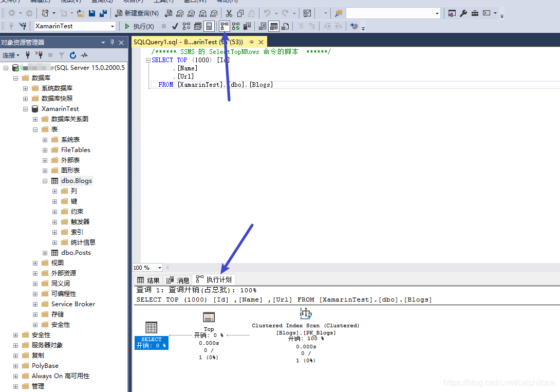Click the editor horizontal scroll left arrow
Viewport: 560px width, 392px height.
pyautogui.click(x=167, y=267)
